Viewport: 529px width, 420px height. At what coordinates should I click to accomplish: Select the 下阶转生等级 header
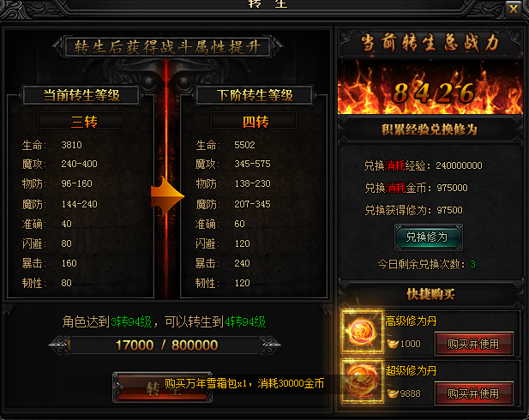(255, 95)
